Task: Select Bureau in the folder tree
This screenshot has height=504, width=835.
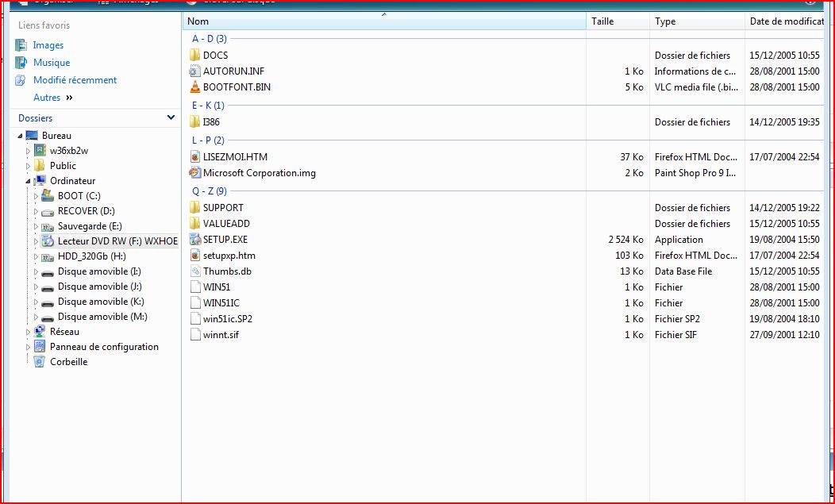Action: click(56, 135)
